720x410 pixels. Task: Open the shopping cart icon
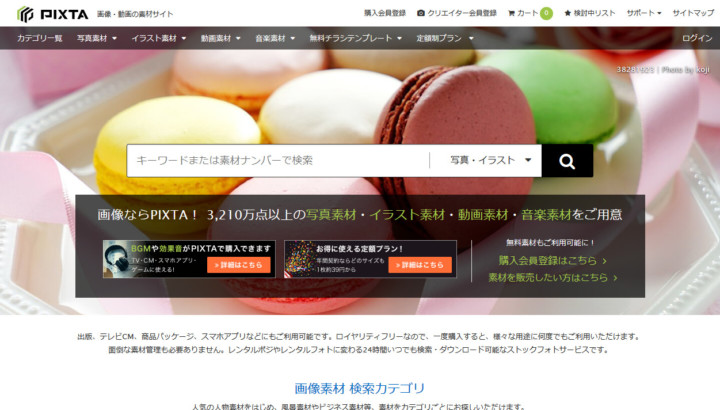click(512, 13)
